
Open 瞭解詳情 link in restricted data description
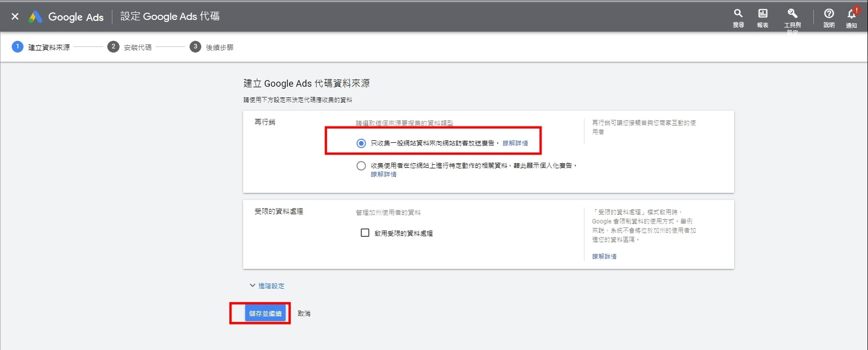click(604, 257)
